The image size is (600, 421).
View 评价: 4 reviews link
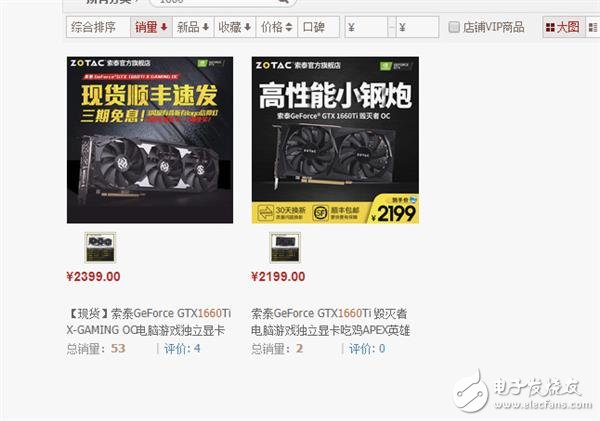pyautogui.click(x=182, y=348)
